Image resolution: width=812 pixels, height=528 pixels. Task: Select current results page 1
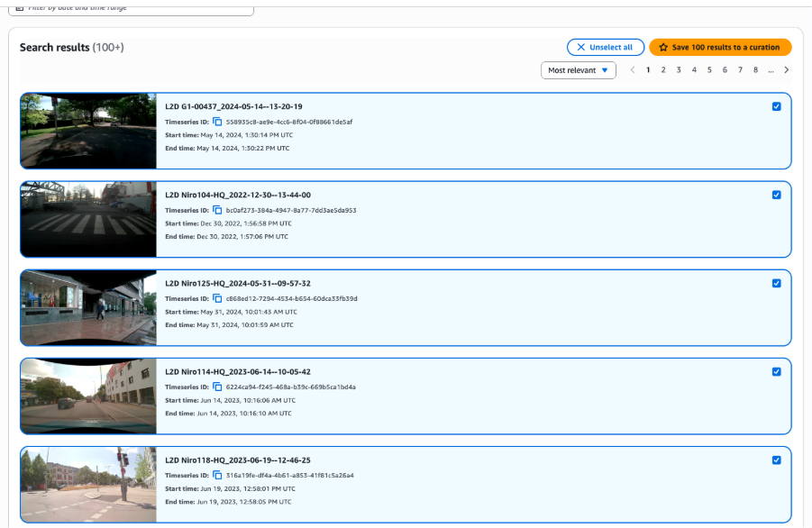(x=648, y=70)
